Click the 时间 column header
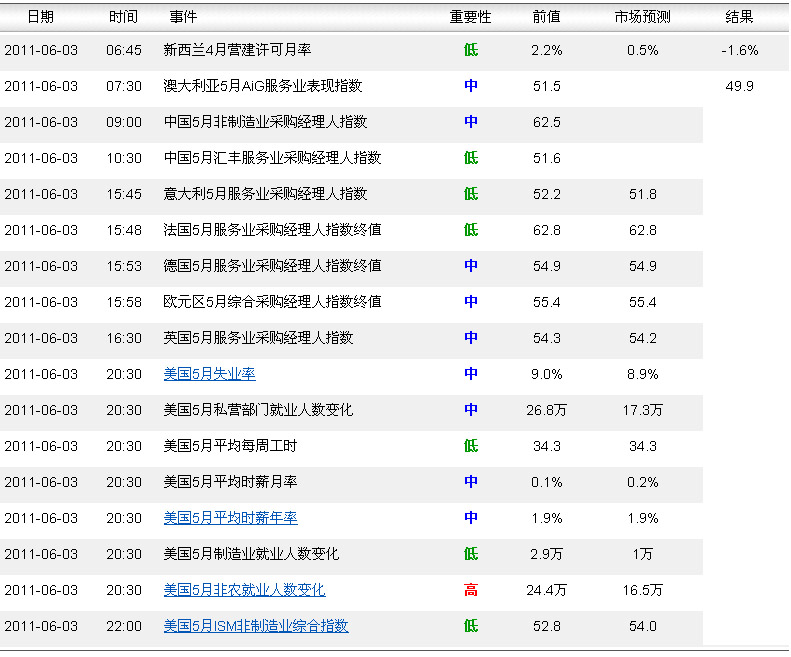 [x=123, y=17]
